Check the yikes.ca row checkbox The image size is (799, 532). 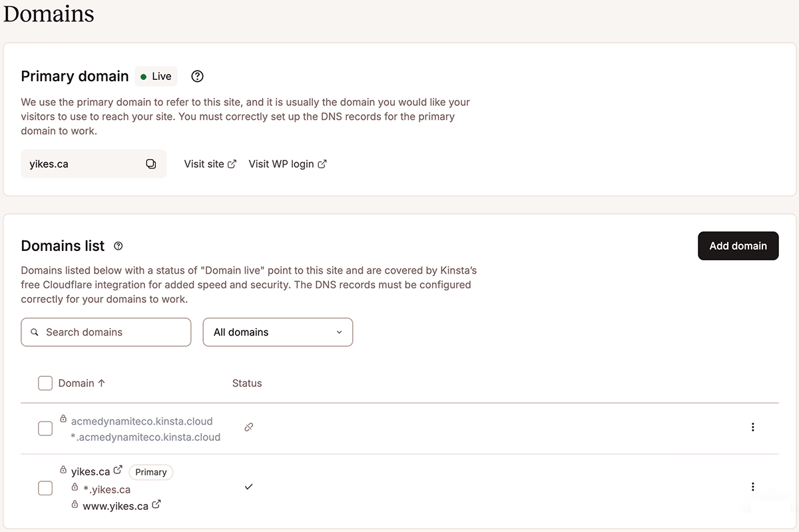[45, 488]
